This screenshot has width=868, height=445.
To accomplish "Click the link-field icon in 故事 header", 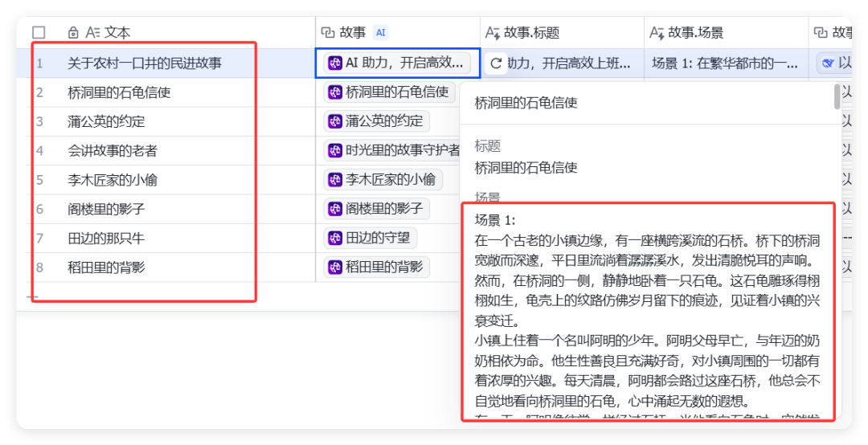I will [328, 33].
